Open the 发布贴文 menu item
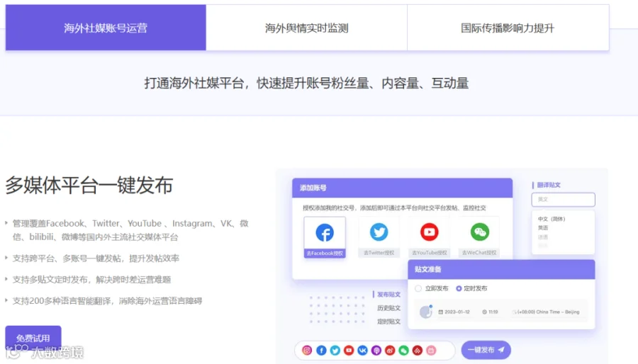 388,295
